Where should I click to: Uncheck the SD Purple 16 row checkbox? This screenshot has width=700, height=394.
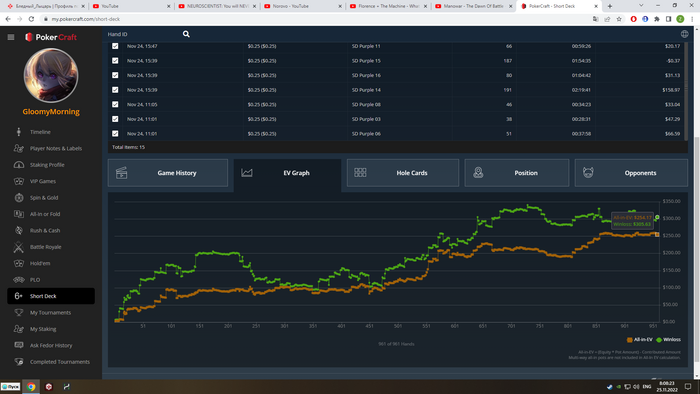(x=115, y=75)
